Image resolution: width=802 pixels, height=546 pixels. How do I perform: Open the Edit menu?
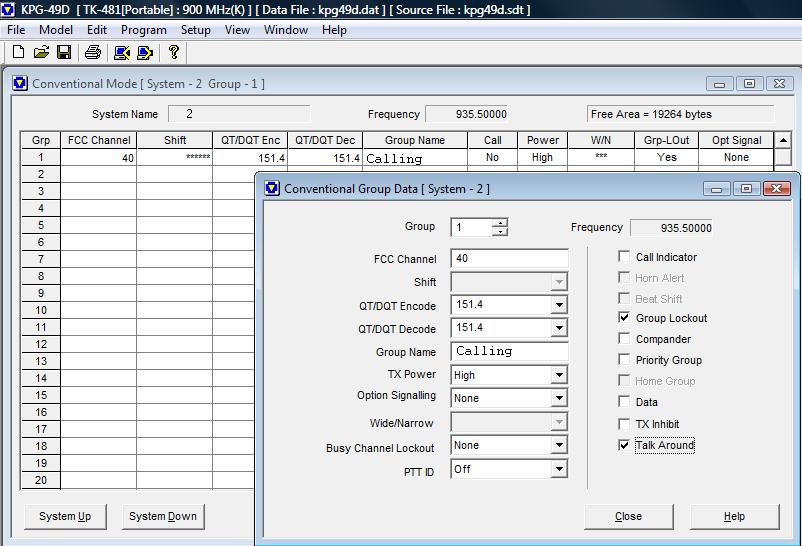(x=97, y=30)
